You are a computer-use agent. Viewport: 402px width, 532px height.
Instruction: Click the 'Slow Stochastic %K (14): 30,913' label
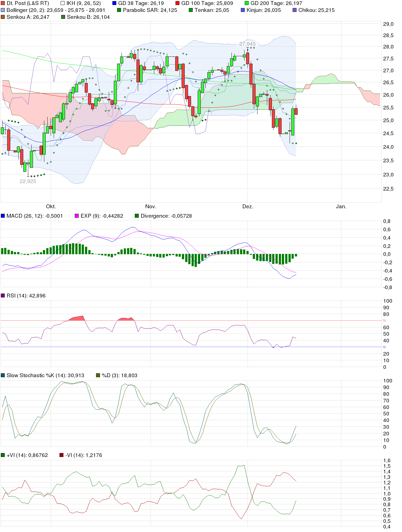45,375
